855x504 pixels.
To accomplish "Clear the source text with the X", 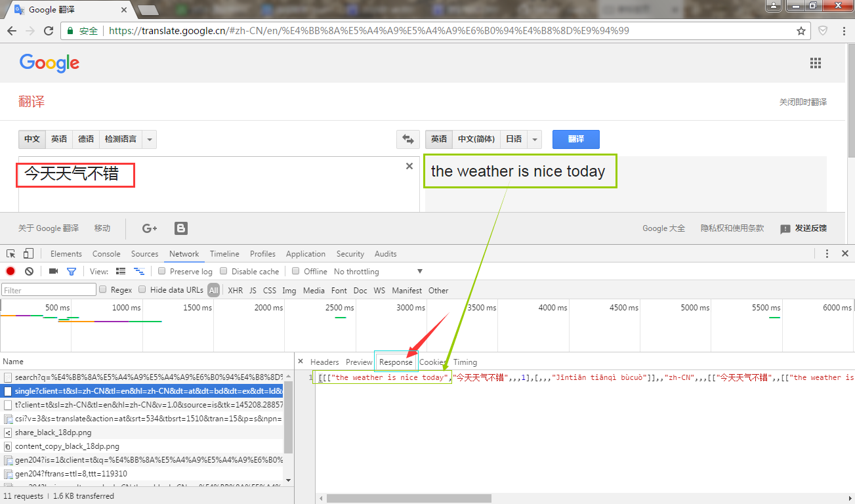I will [x=409, y=166].
